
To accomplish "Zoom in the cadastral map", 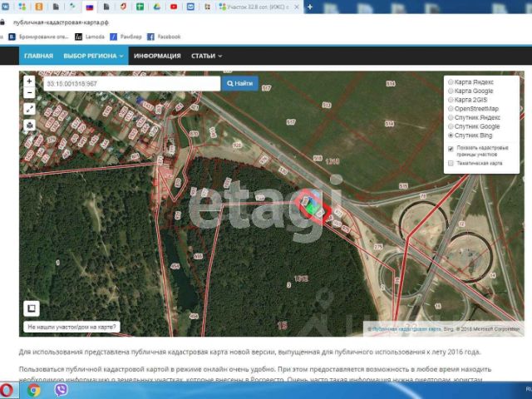I will point(29,81).
